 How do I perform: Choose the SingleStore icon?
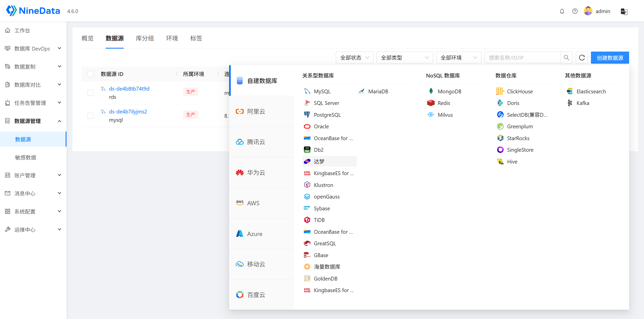coord(500,150)
